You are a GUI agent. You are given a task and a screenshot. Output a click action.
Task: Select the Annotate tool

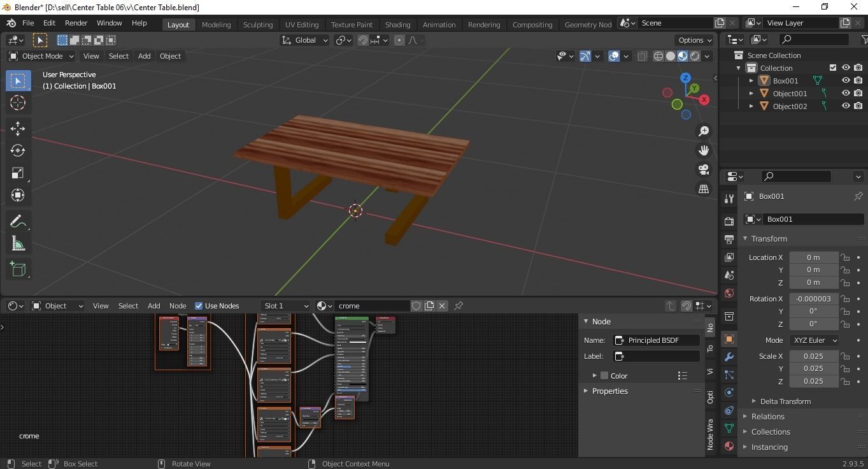(18, 221)
